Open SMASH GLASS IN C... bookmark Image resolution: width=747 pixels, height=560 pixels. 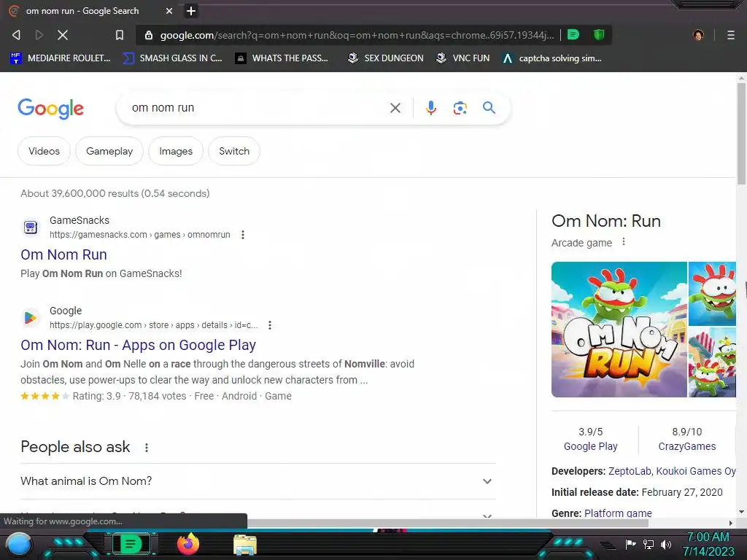click(172, 58)
